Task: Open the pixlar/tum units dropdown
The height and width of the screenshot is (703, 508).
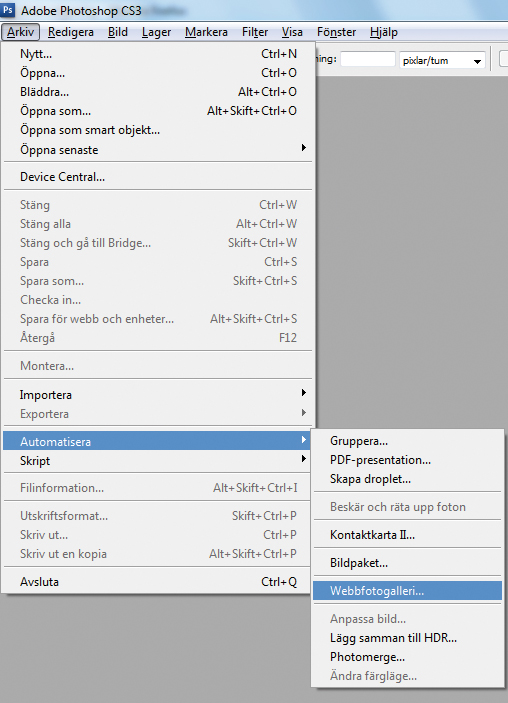Action: click(x=442, y=60)
